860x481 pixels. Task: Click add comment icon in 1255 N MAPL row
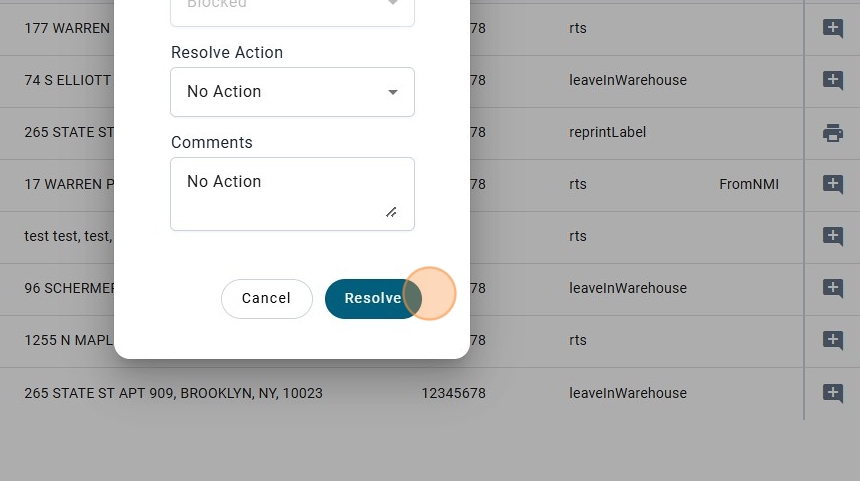(833, 340)
